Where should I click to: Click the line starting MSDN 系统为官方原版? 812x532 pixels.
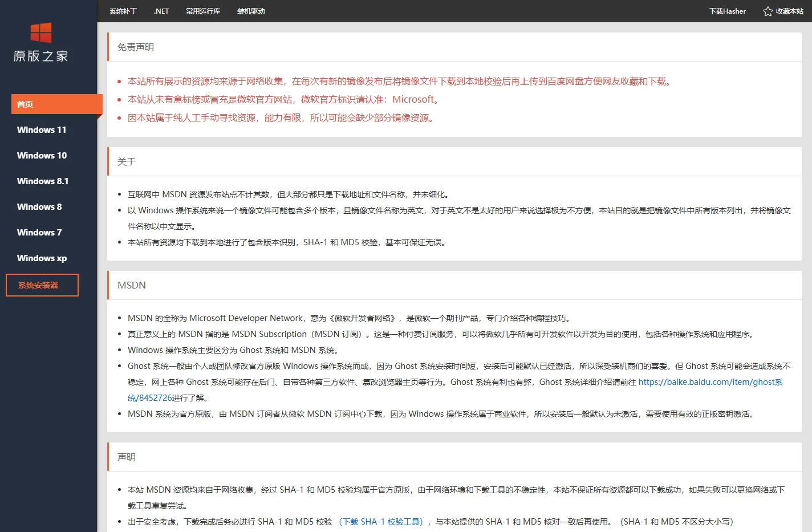click(x=442, y=414)
